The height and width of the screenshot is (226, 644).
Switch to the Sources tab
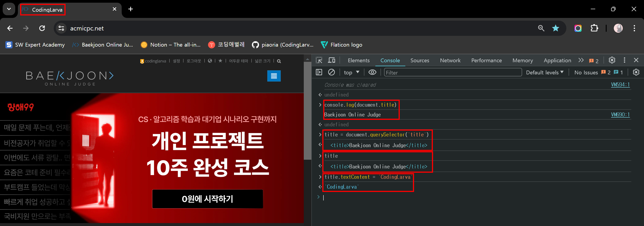coord(420,60)
